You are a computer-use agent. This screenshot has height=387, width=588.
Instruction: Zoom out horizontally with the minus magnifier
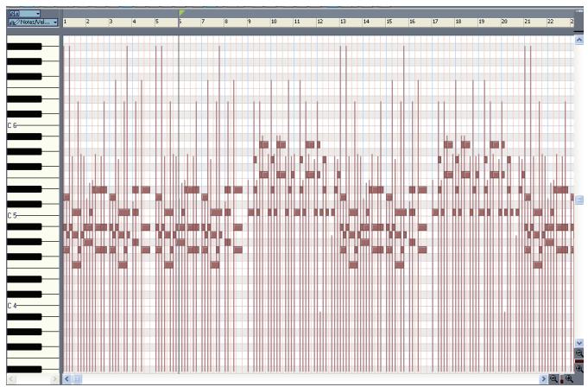tap(553, 378)
